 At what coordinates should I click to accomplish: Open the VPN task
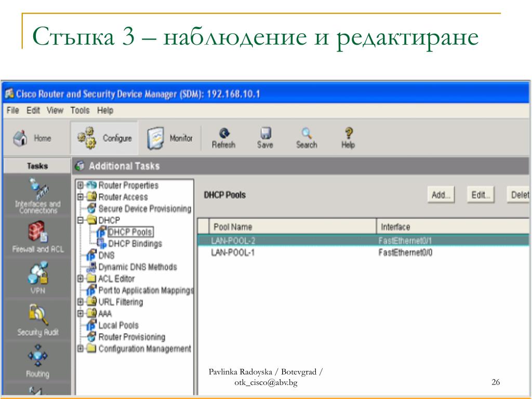point(37,278)
